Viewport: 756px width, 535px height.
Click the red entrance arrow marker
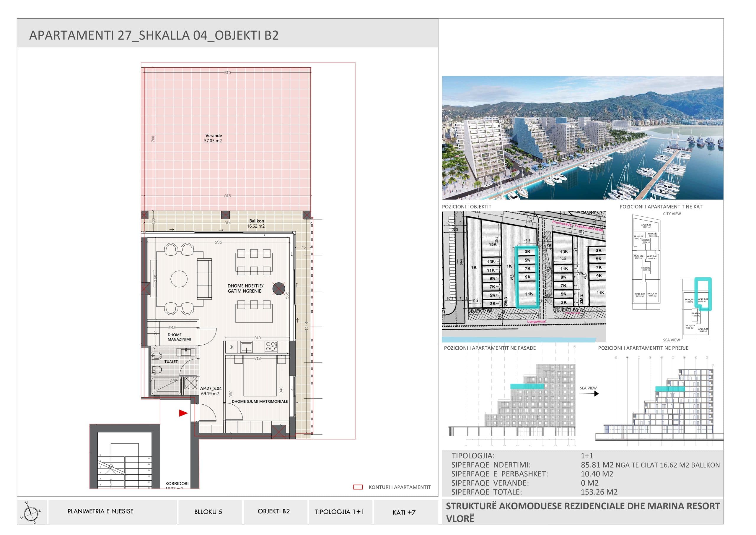point(183,413)
